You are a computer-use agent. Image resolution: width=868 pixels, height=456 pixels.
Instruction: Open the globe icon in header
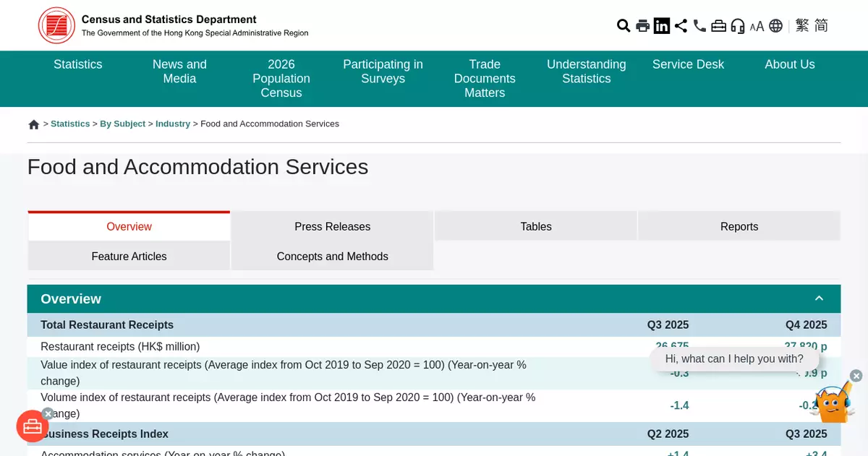775,26
